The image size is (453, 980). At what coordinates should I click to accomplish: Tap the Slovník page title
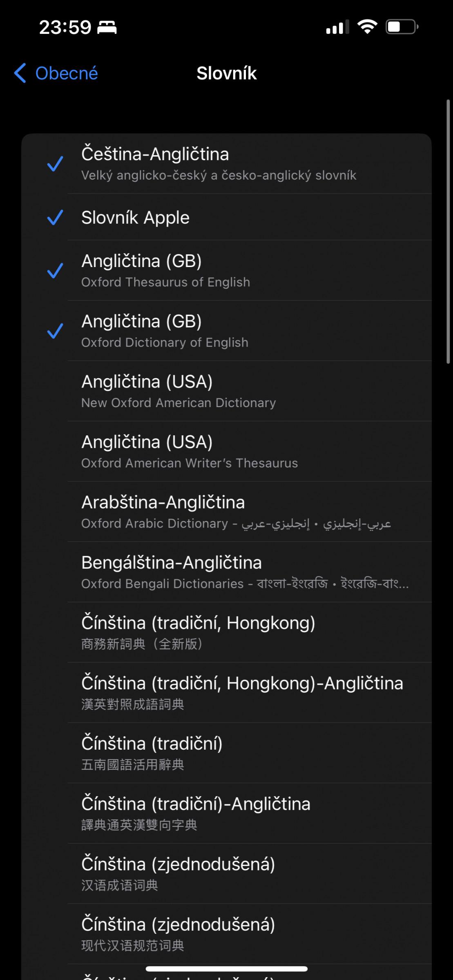226,73
